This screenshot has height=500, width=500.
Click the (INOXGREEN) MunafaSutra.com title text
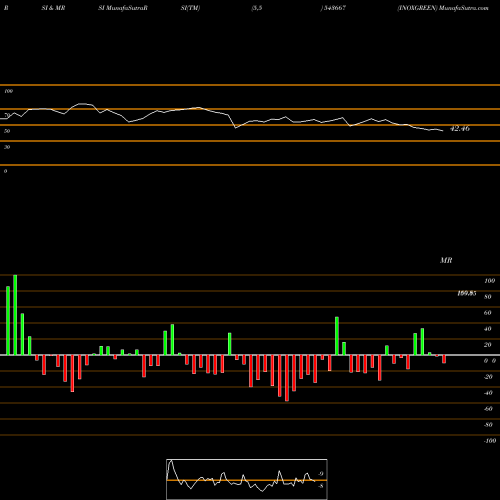pyautogui.click(x=443, y=8)
